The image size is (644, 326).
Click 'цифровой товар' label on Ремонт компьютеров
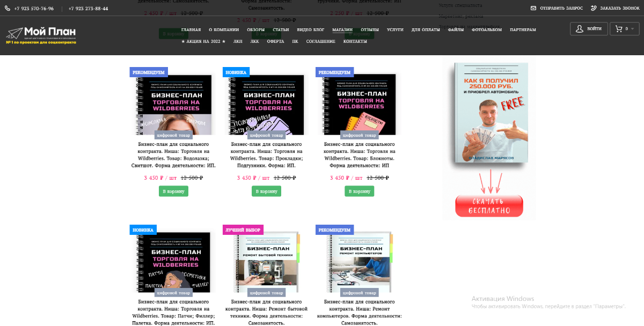[x=360, y=293]
